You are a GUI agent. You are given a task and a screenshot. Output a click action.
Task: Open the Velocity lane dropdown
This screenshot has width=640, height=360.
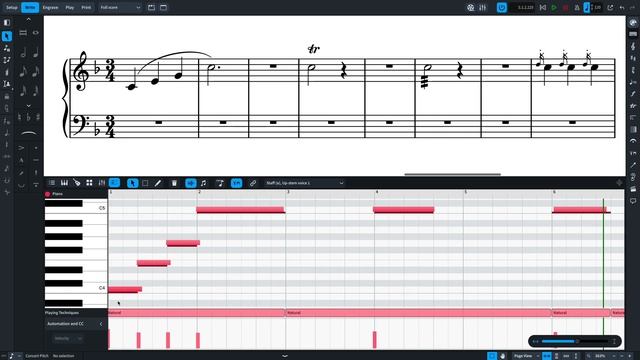[x=68, y=338]
